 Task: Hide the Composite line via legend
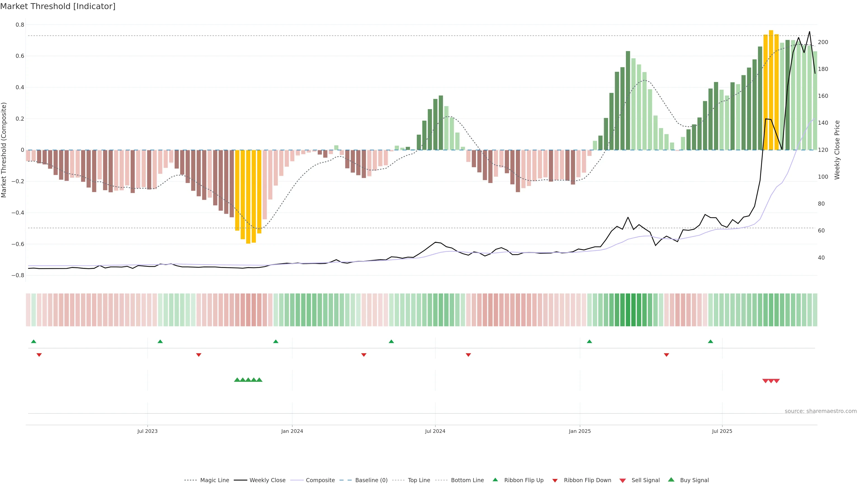320,480
